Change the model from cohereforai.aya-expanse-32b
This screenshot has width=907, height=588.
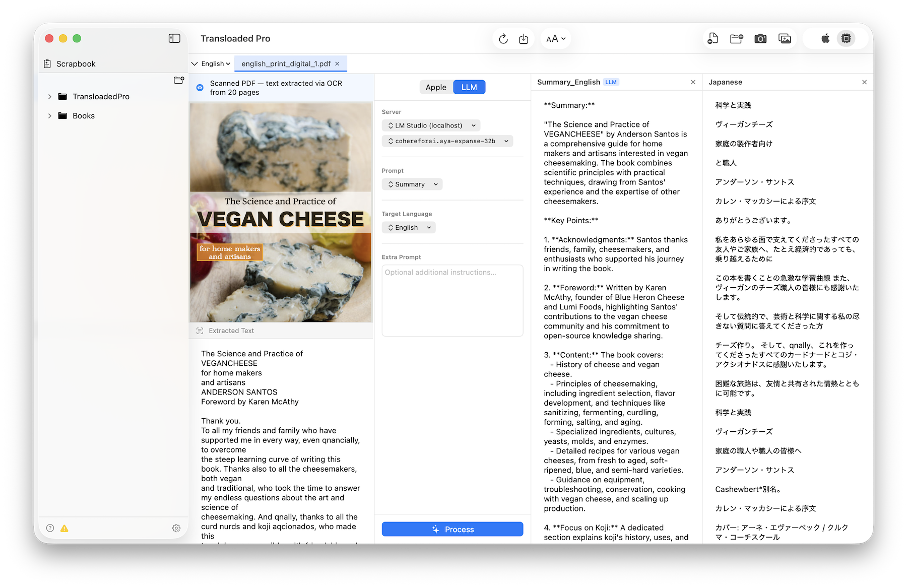(x=447, y=141)
